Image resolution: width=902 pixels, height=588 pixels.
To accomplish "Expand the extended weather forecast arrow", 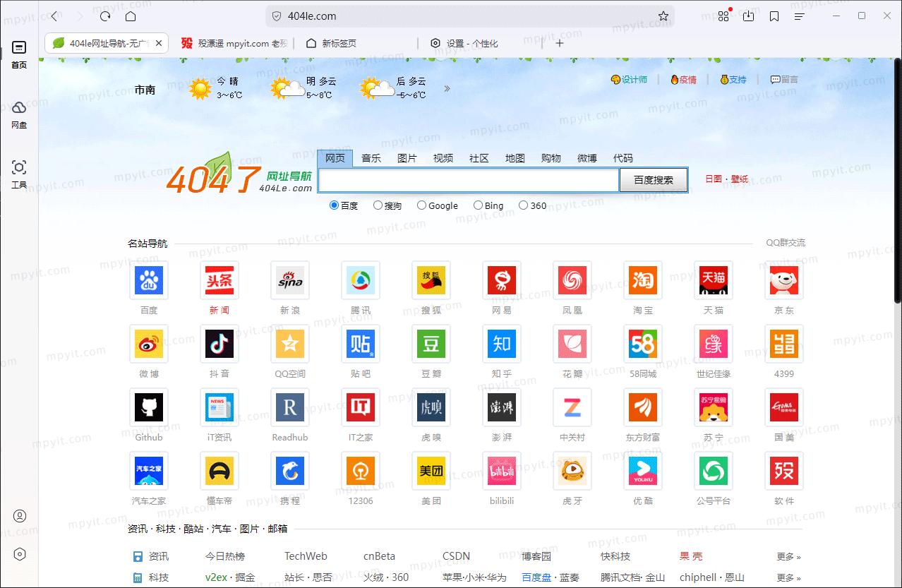I will click(x=446, y=88).
